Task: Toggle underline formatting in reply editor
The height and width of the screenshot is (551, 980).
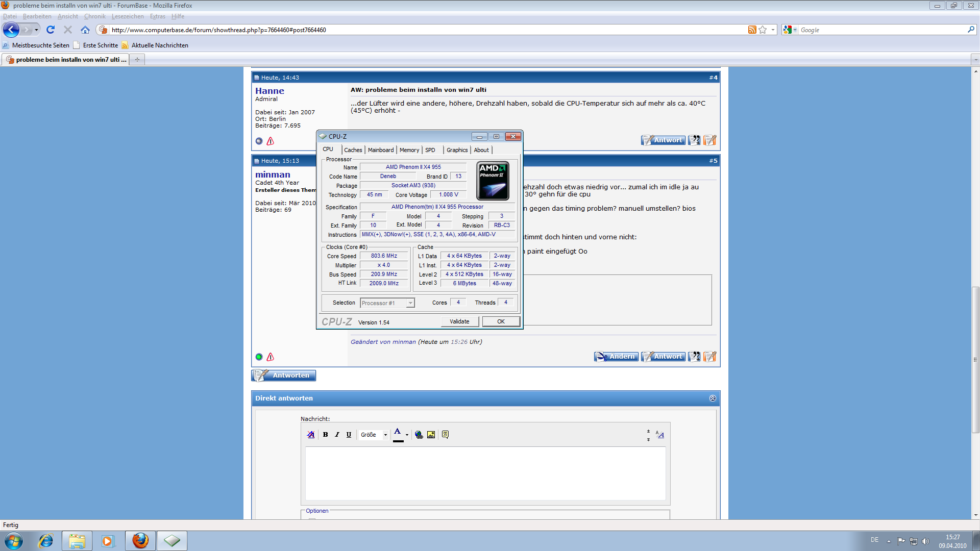Action: [x=349, y=435]
